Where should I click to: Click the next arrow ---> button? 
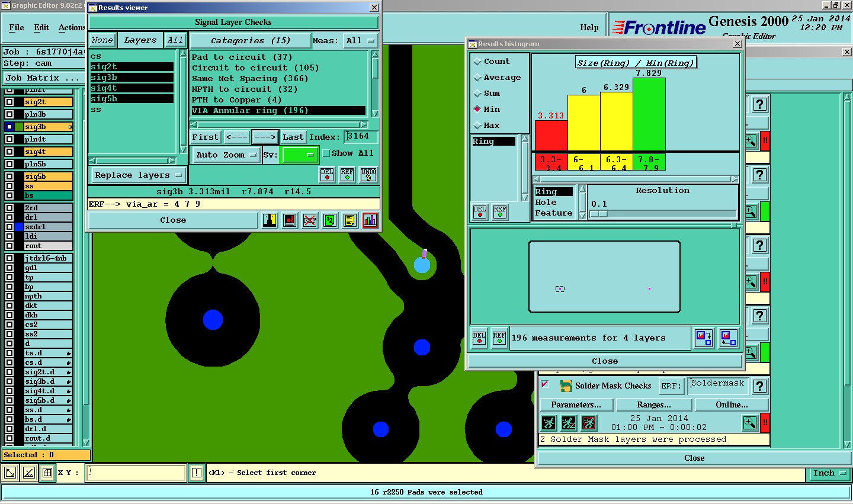[x=265, y=137]
